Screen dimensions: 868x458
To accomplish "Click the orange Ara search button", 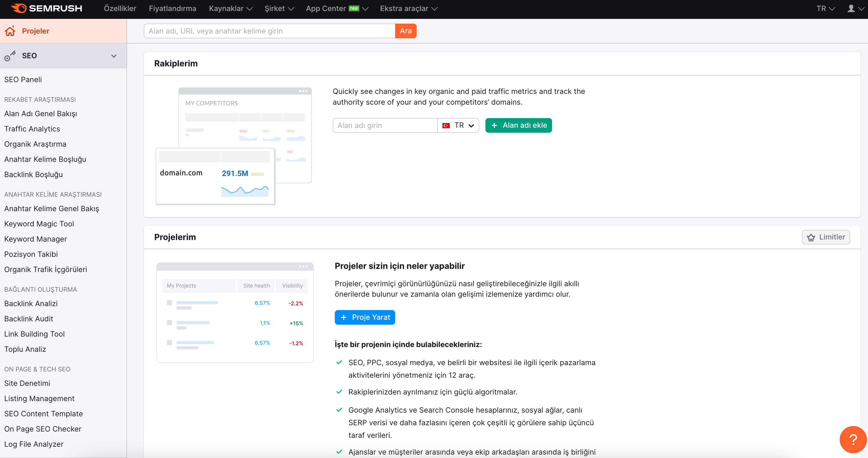I will [x=406, y=31].
